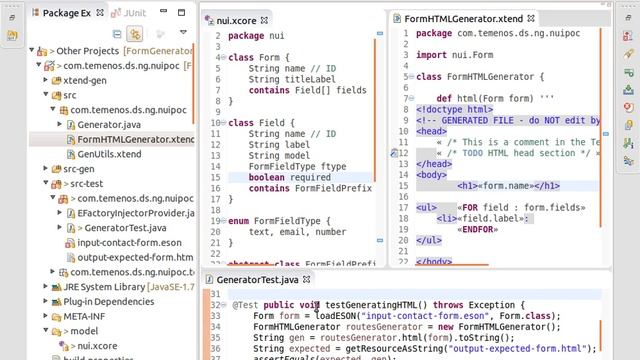Fold class Form at line 4
Image resolution: width=640 pixels, height=360 pixels.
click(x=224, y=57)
